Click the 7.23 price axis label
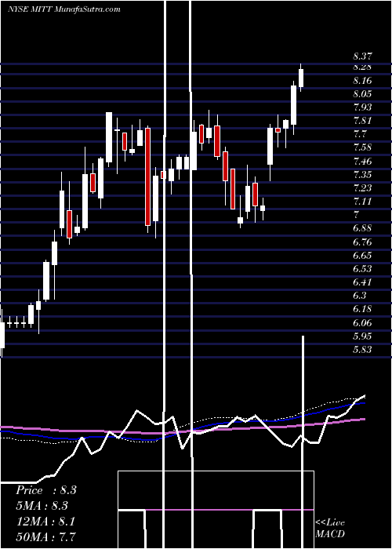The image size is (392, 549). (x=362, y=188)
